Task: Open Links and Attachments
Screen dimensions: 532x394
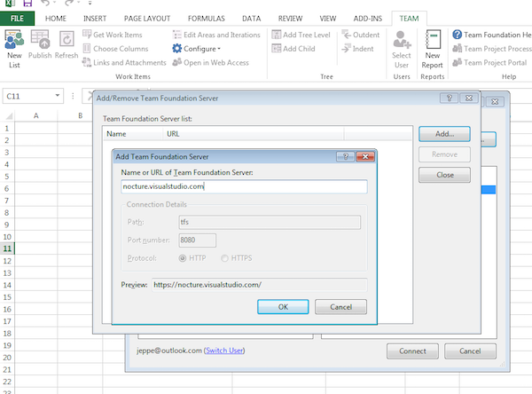Action: (x=124, y=62)
